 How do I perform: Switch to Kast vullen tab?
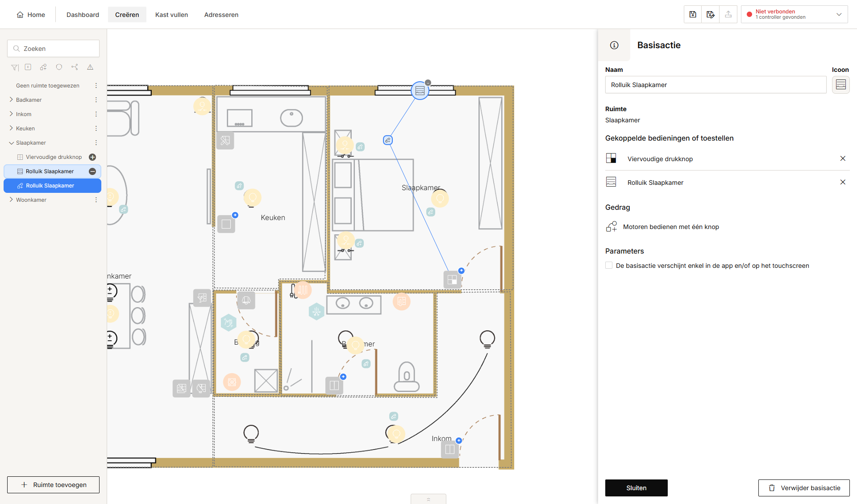coord(171,15)
